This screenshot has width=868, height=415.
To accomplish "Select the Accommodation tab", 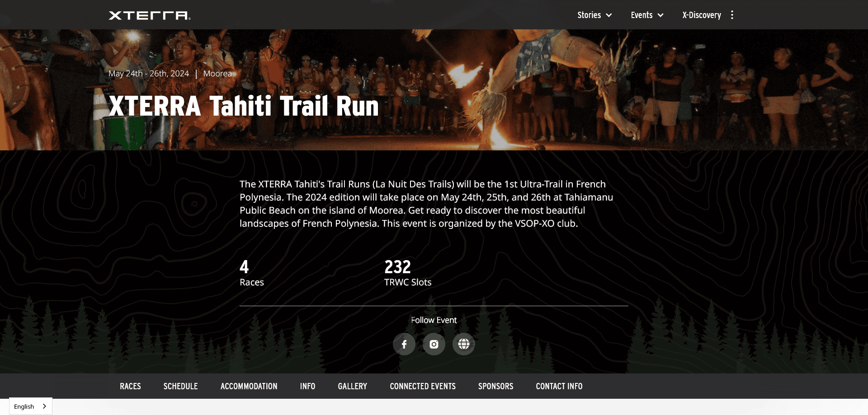I will 249,386.
